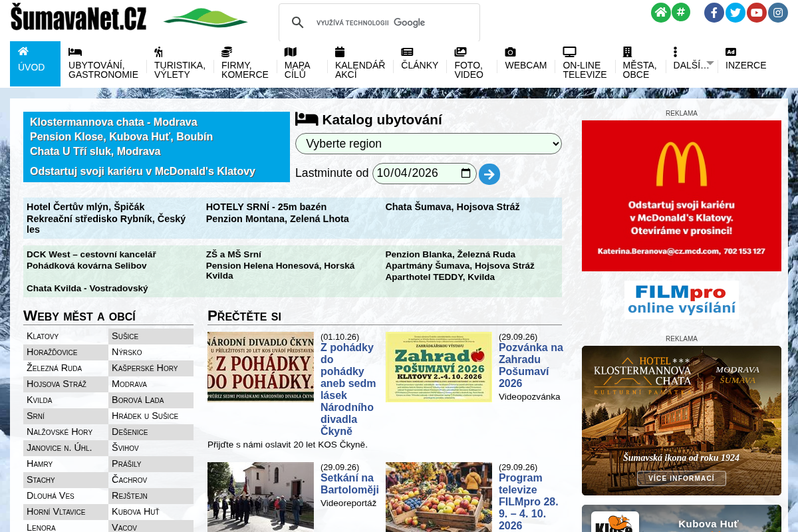Click the camera icon above Webcam
This screenshot has height=532, width=798.
510,52
